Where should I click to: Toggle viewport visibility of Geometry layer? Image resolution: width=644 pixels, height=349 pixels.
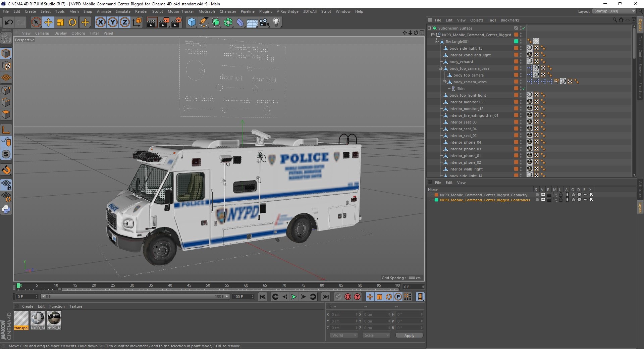[543, 195]
